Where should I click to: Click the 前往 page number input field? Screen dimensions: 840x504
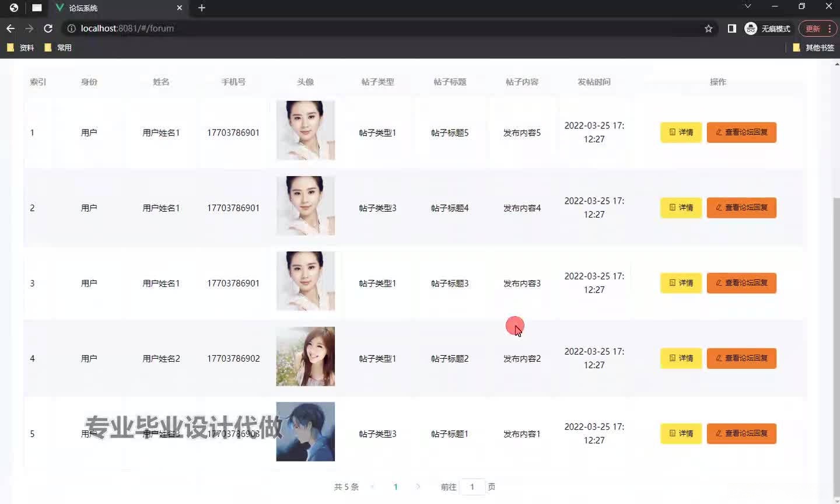pos(472,487)
